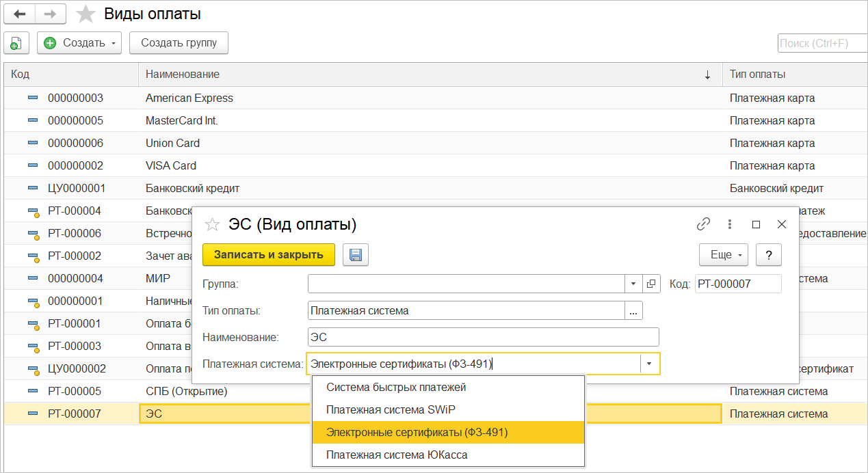Click the copy-item icon left of Создать
The height and width of the screenshot is (473, 868).
16,43
